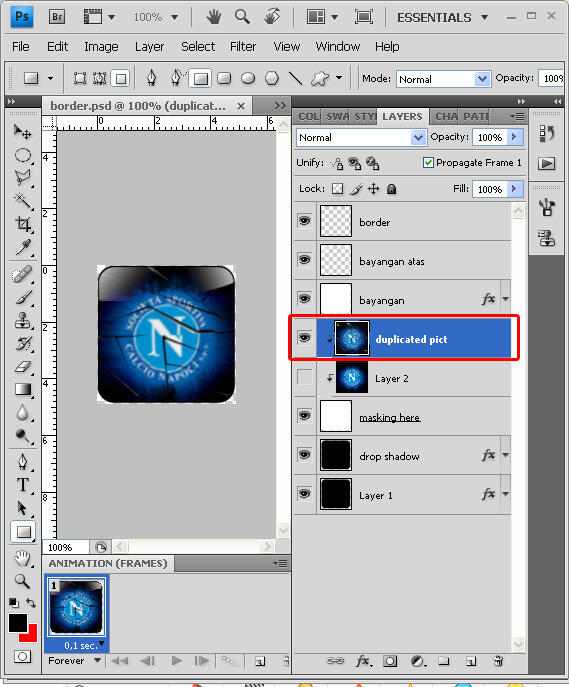Select the Healing Brush tool

pos(23,275)
